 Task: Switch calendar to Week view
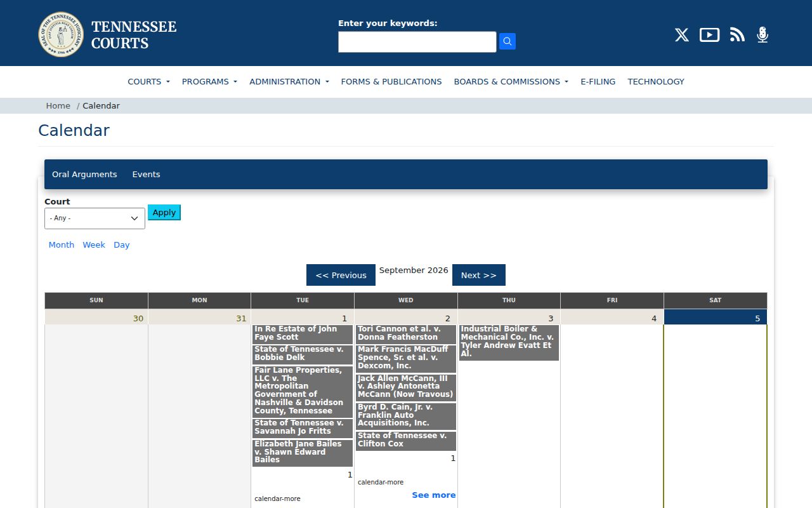coord(94,244)
